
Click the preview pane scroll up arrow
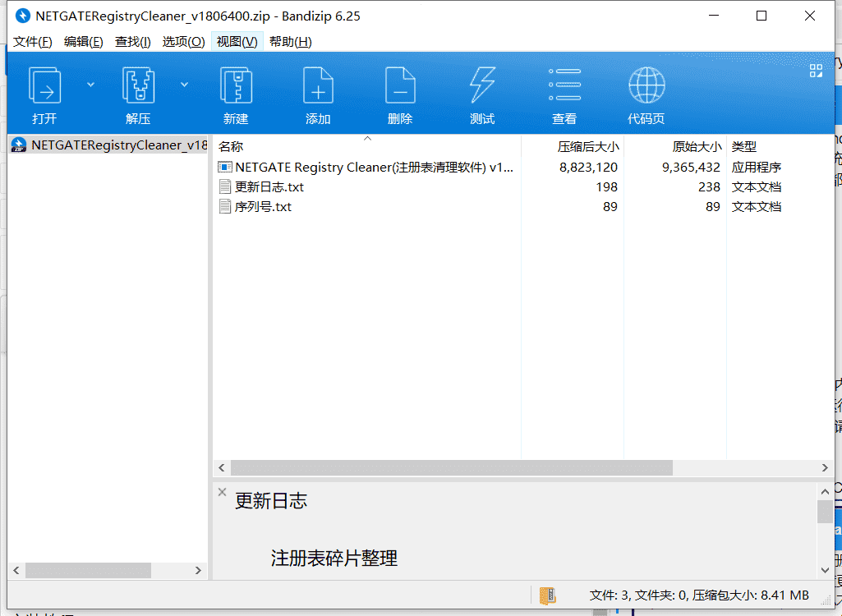[x=825, y=491]
